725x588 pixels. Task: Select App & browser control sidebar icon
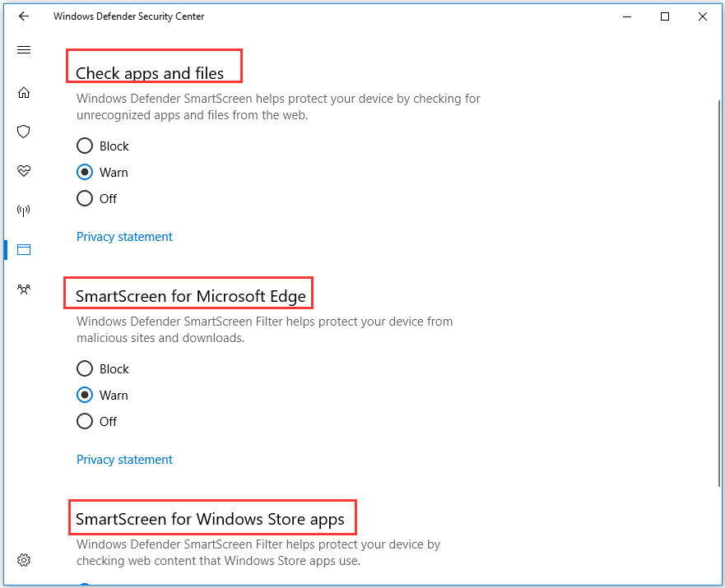(24, 249)
